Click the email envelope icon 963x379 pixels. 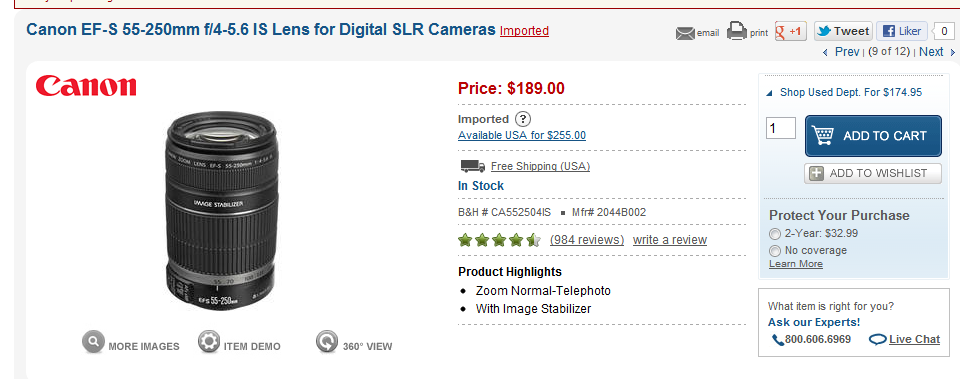[685, 33]
